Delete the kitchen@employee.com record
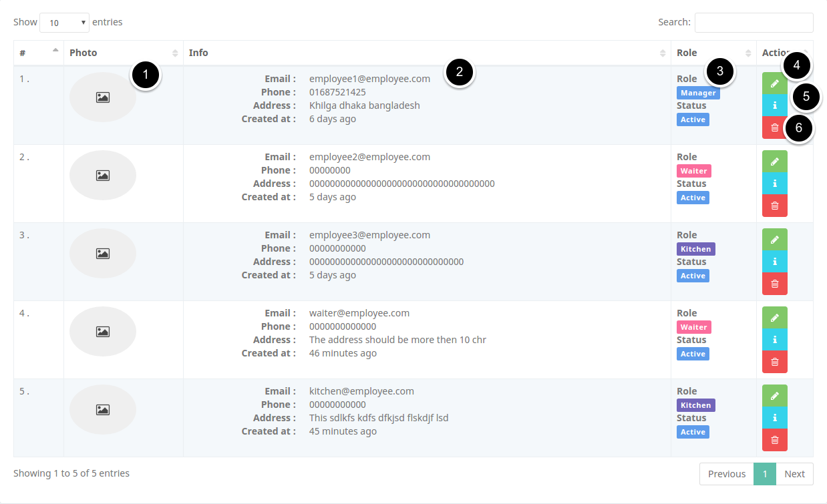 (x=775, y=440)
